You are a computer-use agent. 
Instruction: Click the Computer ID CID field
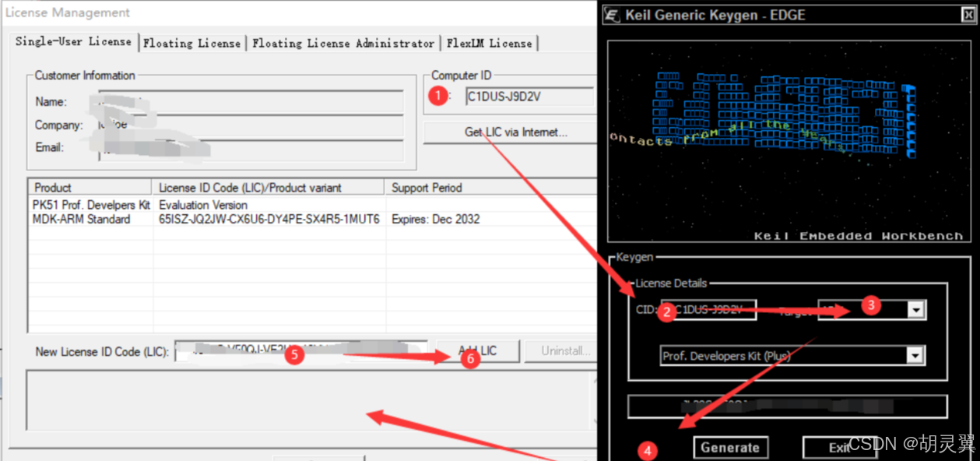[x=529, y=97]
